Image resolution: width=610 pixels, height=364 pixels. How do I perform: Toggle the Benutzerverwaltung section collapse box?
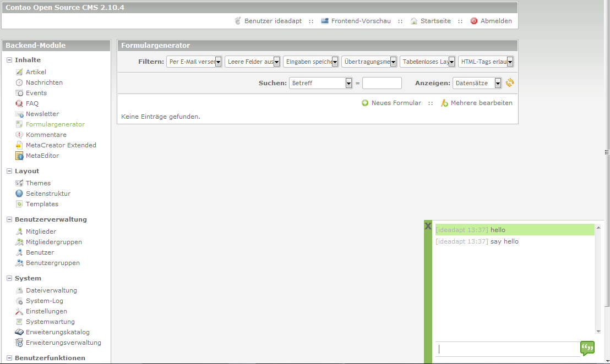(x=9, y=219)
